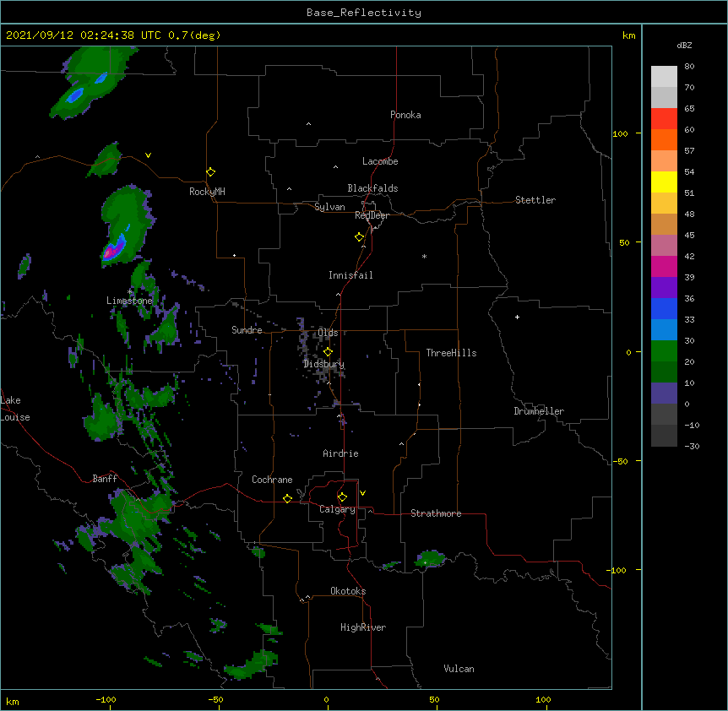Click the yellow diamond marker above the Calgary label

pos(342,497)
